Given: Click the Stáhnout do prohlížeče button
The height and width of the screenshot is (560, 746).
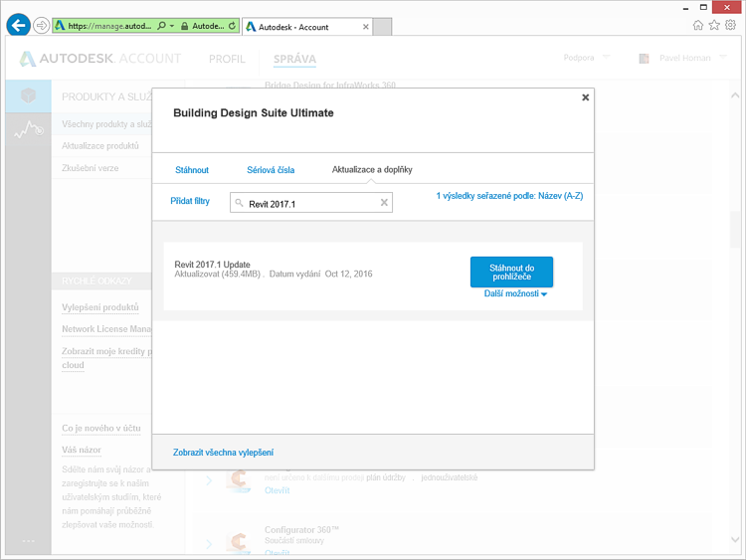Looking at the screenshot, I should (x=511, y=273).
